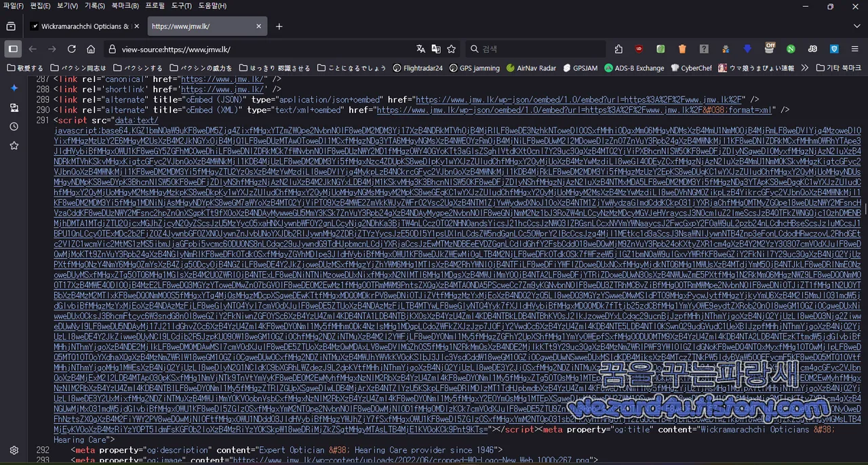The image size is (868, 465).
Task: Open downloads via the blue arrow extension
Action: (x=747, y=49)
